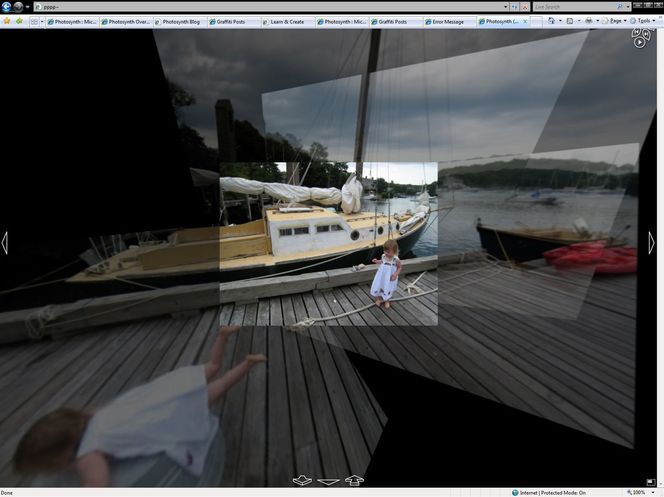Open the 'Error Message' tab
This screenshot has width=664, height=497.
pyautogui.click(x=449, y=22)
